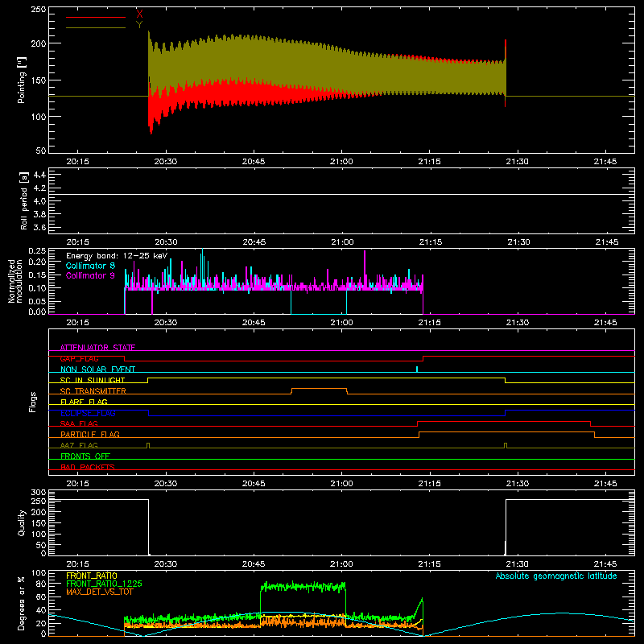Select the yellow FRONT_RATIO legend entry

(92, 576)
